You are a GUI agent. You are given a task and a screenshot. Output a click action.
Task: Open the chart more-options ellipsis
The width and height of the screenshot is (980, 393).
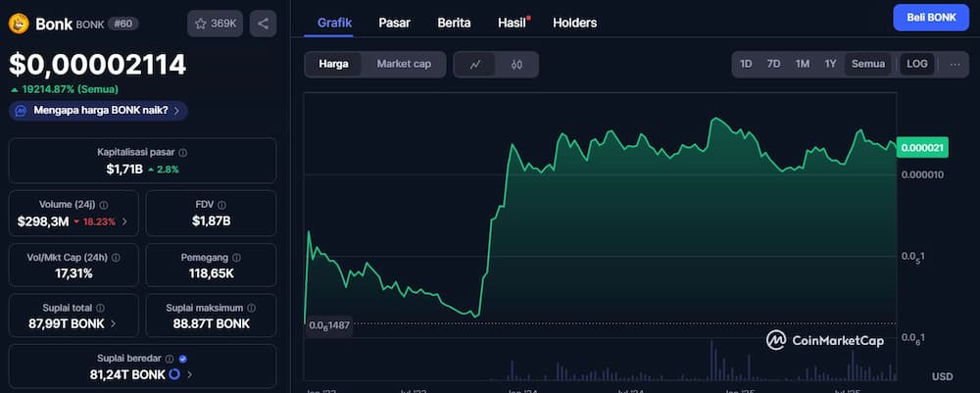955,64
